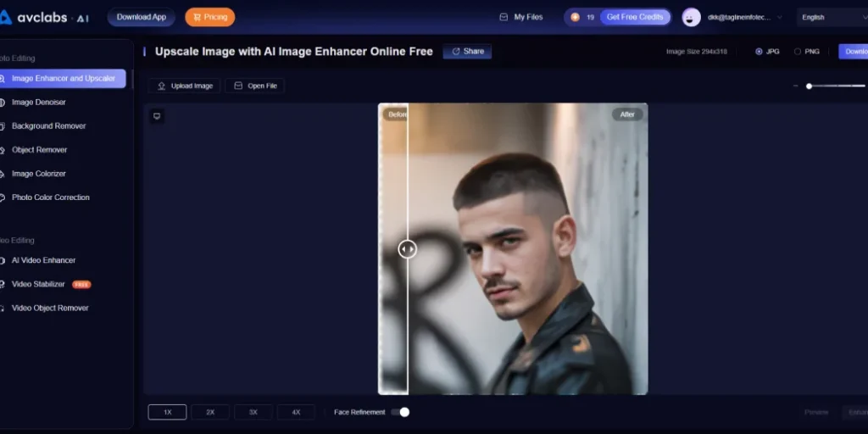
Task: Select Image Colorizer in the sidebar
Action: 39,174
